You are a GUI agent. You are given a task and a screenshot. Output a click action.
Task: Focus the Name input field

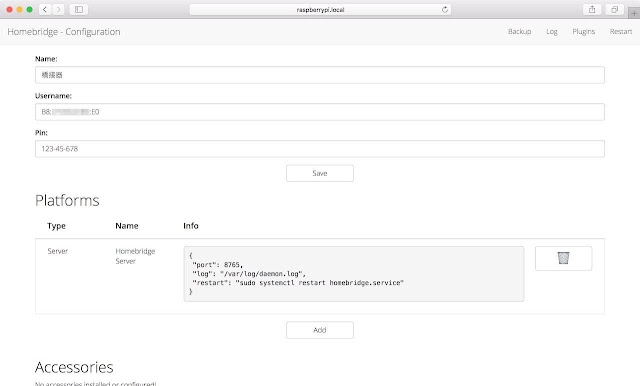(x=320, y=75)
